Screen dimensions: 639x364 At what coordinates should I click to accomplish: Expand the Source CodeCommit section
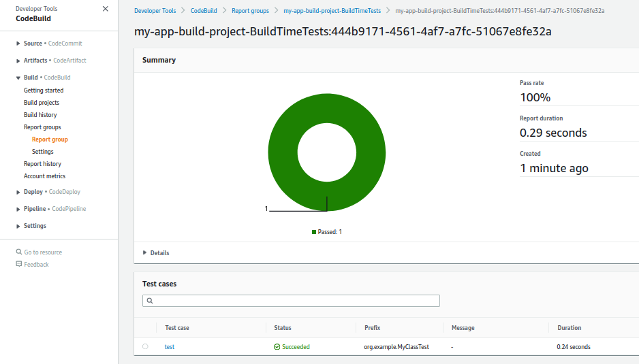pos(18,44)
